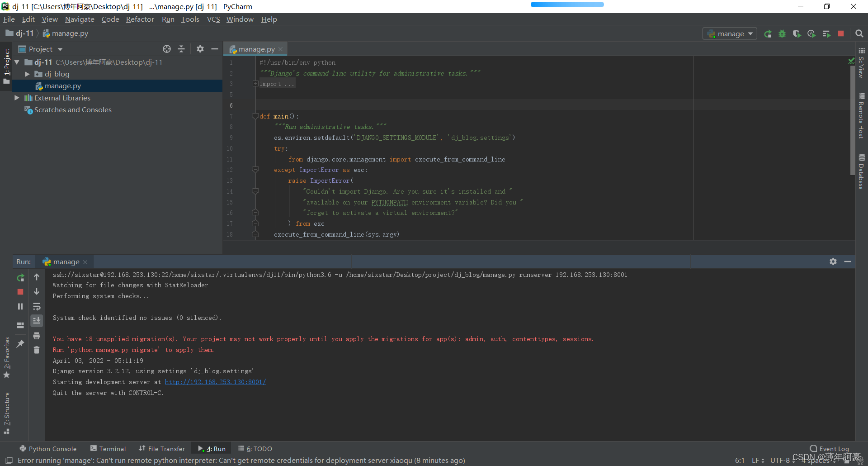
Task: Debug manage with the bug icon
Action: point(782,34)
